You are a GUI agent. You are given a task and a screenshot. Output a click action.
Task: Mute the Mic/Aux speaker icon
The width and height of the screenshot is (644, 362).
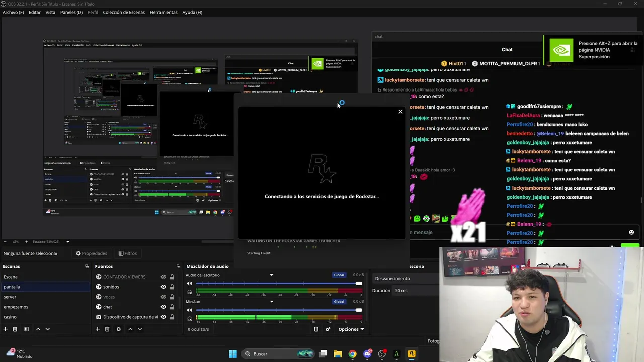[190, 310]
